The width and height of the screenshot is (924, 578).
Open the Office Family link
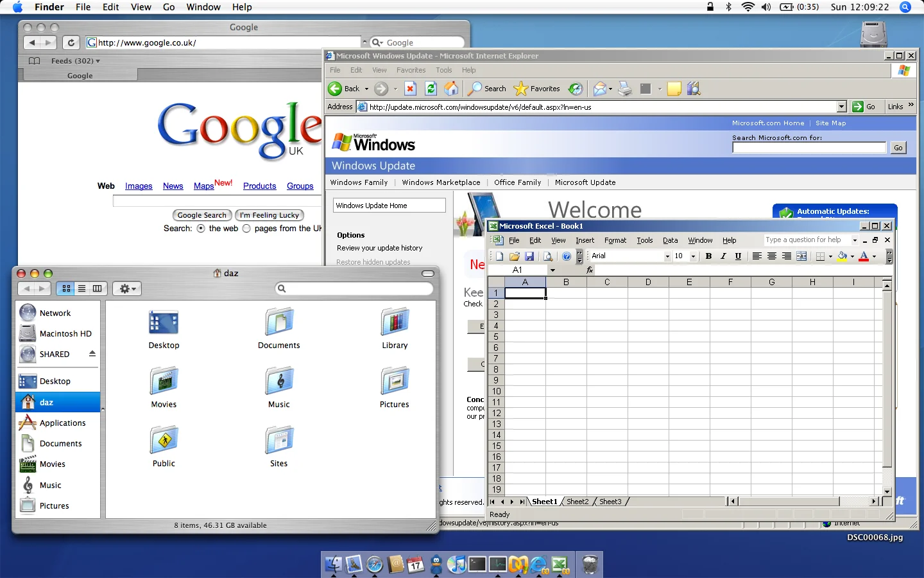[518, 182]
